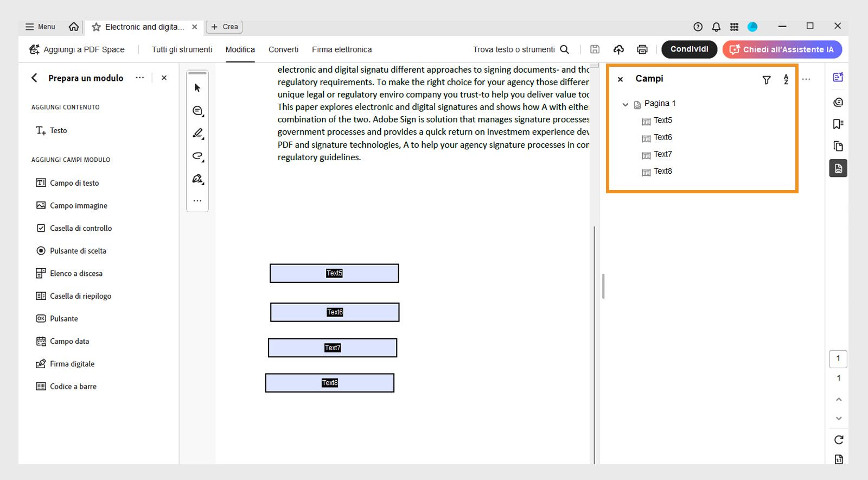Select Text8 in the Campi list

click(657, 171)
